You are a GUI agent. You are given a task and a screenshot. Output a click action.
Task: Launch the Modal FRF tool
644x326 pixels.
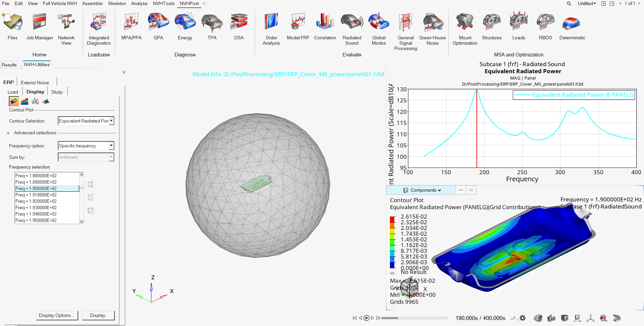click(298, 27)
